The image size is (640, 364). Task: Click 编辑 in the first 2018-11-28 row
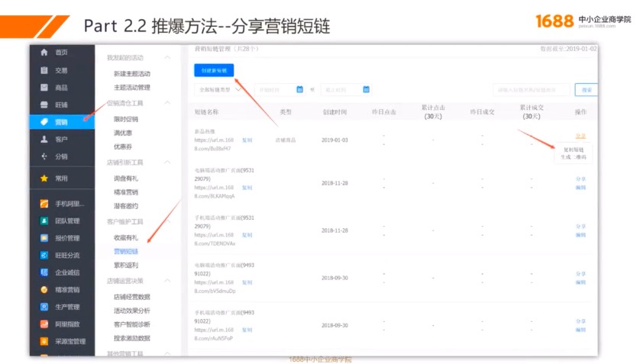[580, 188]
